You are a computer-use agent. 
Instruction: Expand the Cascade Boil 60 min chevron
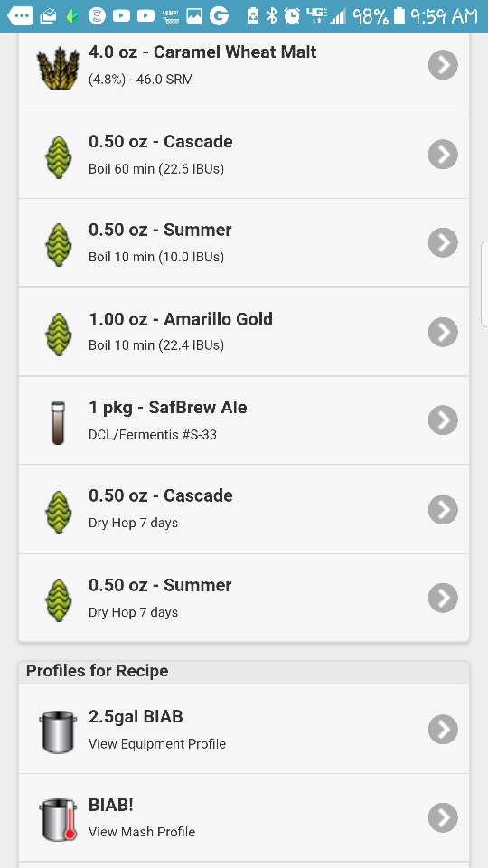point(443,154)
